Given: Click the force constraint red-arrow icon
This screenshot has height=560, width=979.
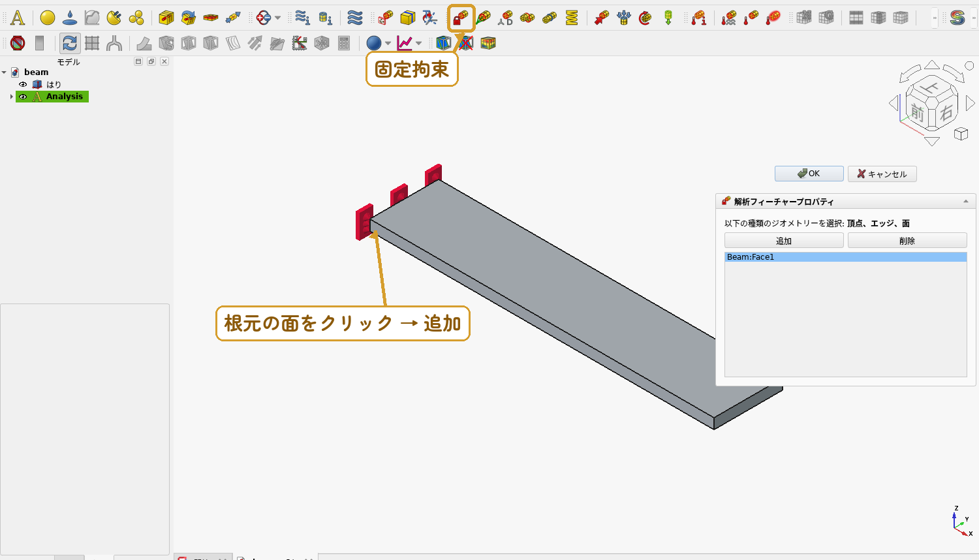Looking at the screenshot, I should pyautogui.click(x=602, y=18).
